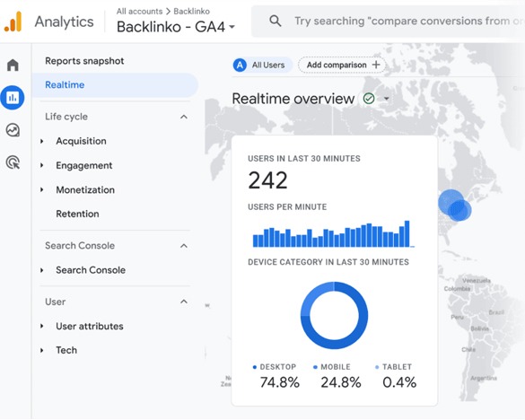
Task: Expand the User attributes arrow
Action: click(42, 327)
